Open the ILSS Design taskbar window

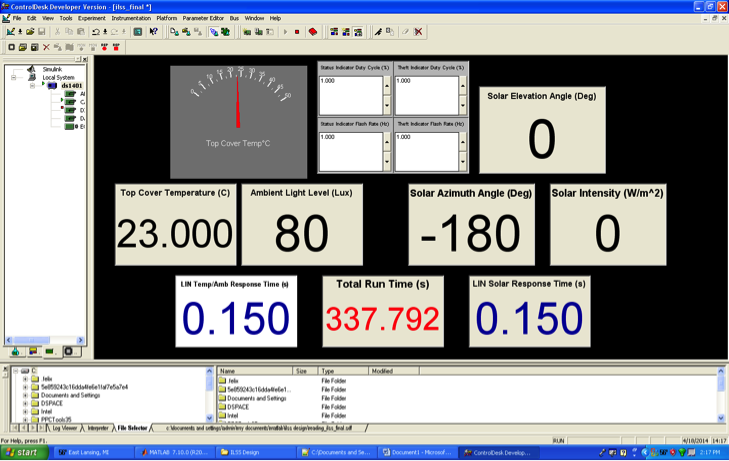[255, 453]
